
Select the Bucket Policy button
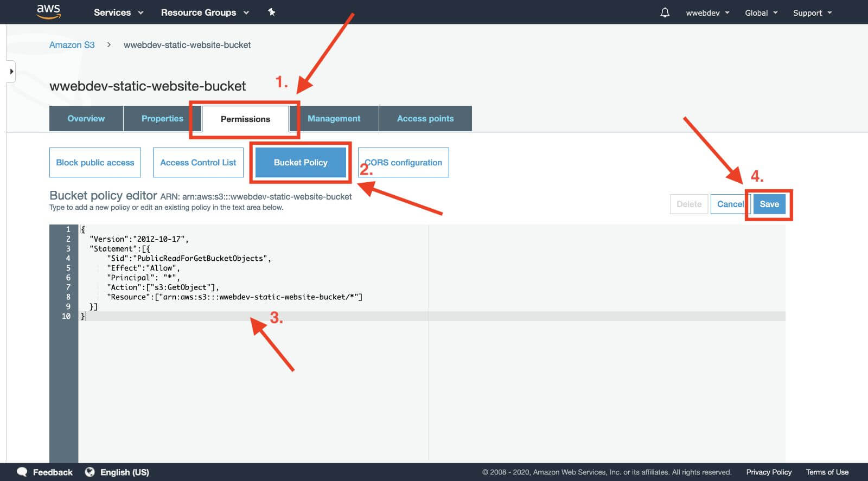(301, 163)
